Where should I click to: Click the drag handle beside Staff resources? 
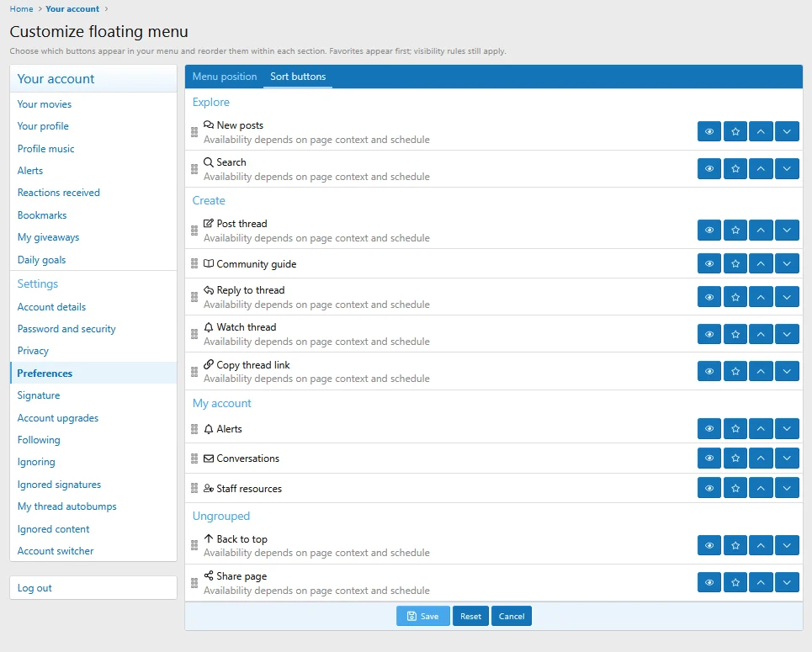(x=194, y=488)
